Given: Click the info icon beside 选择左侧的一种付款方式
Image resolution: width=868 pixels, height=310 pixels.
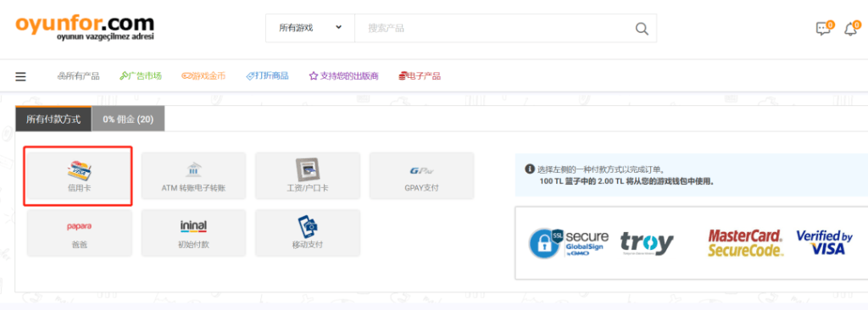Looking at the screenshot, I should [530, 169].
